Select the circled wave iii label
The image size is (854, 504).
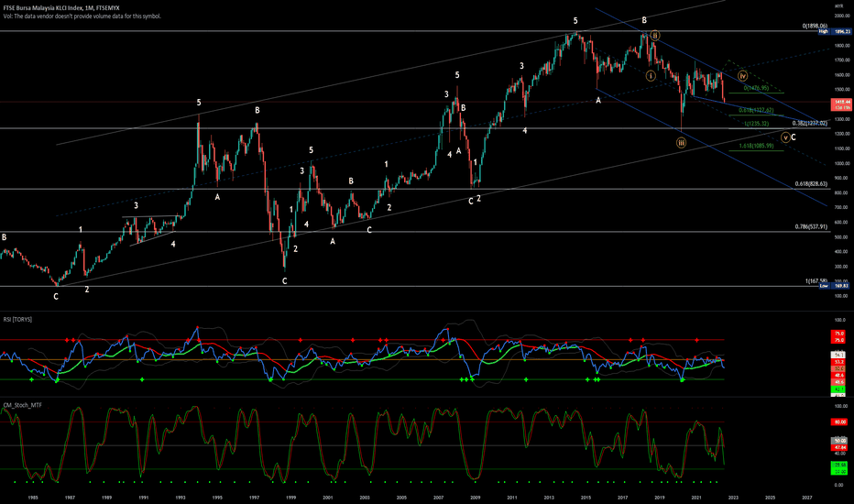[681, 143]
